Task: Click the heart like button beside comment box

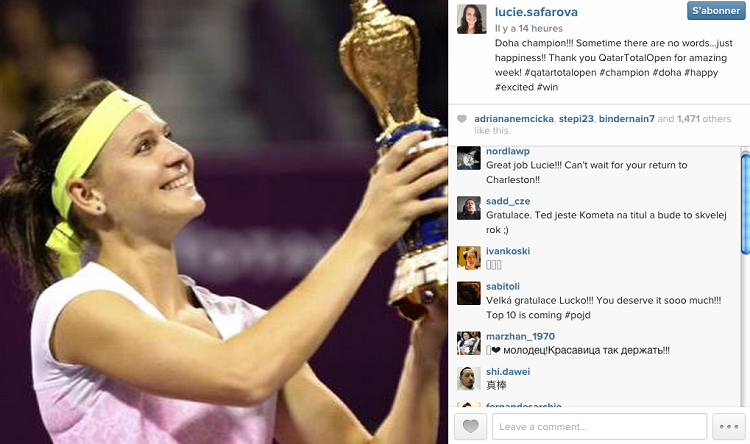Action: coord(470,426)
